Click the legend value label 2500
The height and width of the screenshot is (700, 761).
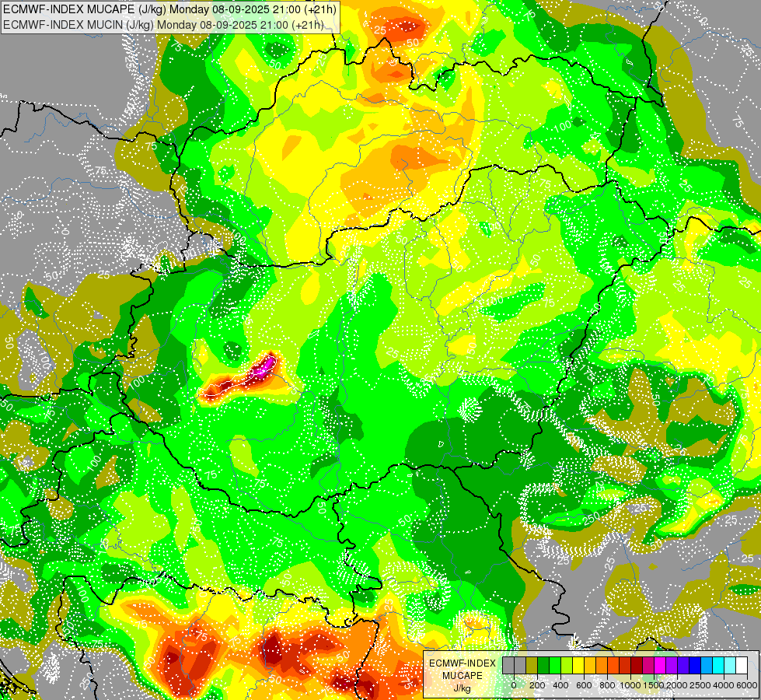coord(701,685)
